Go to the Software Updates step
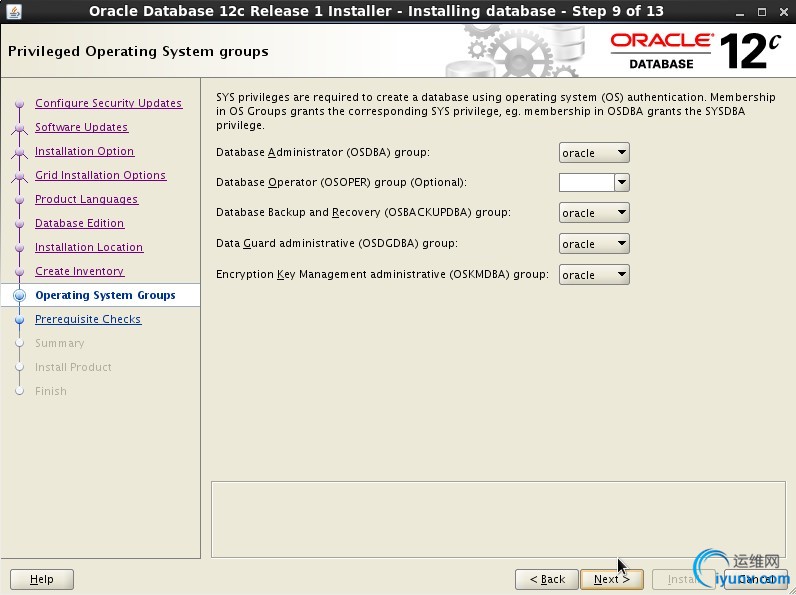796x595 pixels. tap(81, 127)
